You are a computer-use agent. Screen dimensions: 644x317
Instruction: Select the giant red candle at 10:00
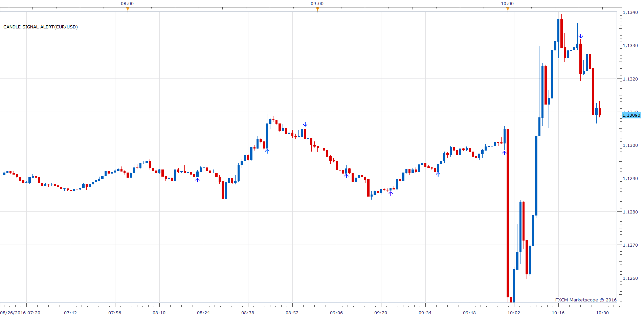coord(508,213)
